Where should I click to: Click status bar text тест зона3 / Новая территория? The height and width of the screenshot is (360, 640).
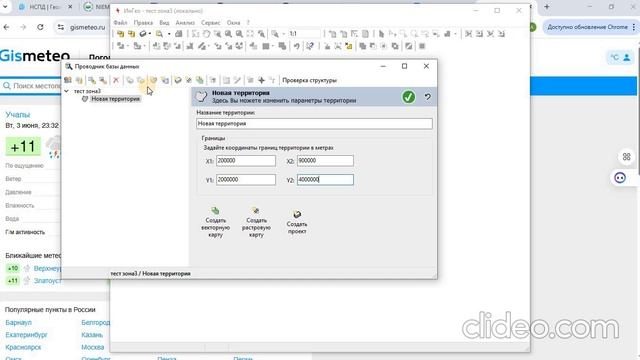pyautogui.click(x=150, y=273)
